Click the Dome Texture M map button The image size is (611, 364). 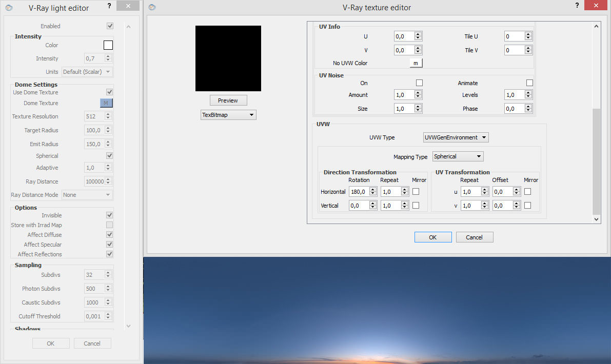click(x=106, y=103)
